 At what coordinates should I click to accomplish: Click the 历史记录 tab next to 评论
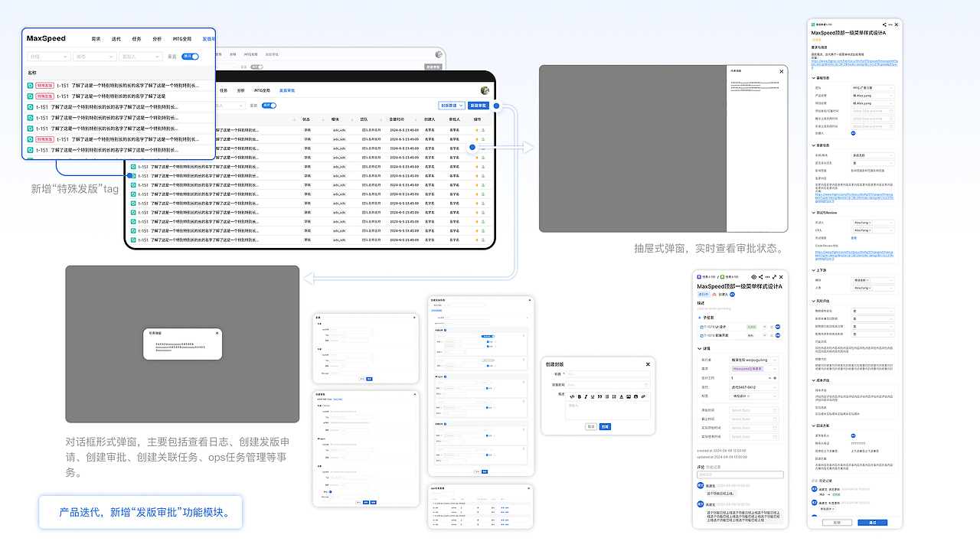[x=713, y=467]
